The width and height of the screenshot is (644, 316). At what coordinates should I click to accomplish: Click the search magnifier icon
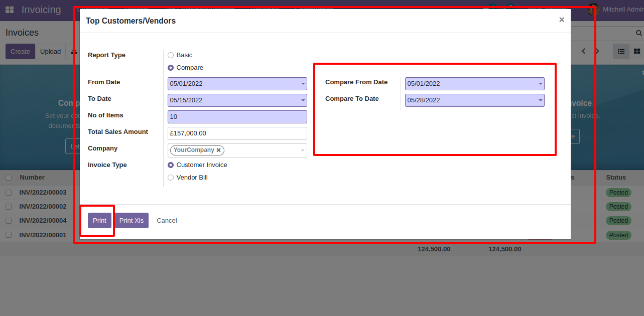coord(639,33)
